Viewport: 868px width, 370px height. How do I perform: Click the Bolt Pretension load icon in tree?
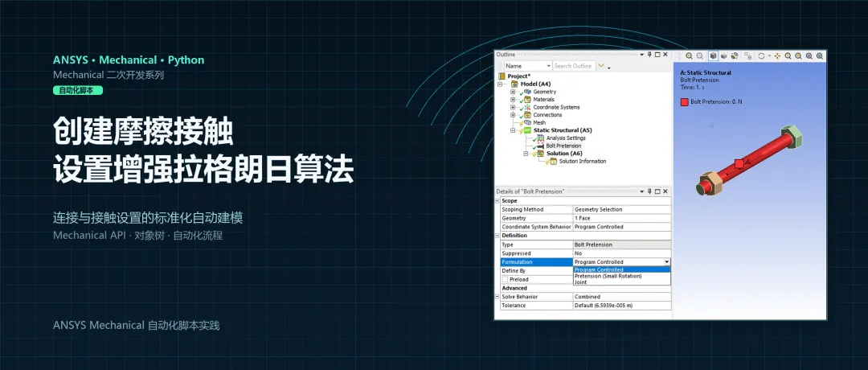click(x=541, y=146)
